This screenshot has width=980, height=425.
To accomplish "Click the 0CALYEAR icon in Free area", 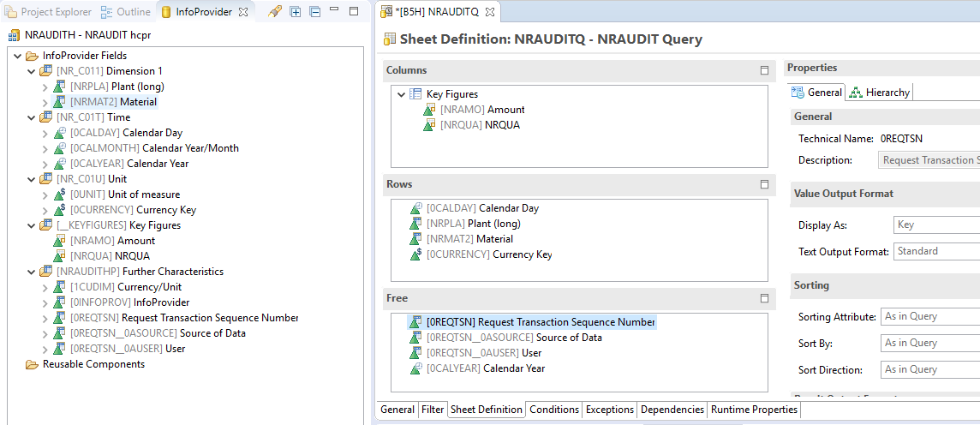I will 416,368.
